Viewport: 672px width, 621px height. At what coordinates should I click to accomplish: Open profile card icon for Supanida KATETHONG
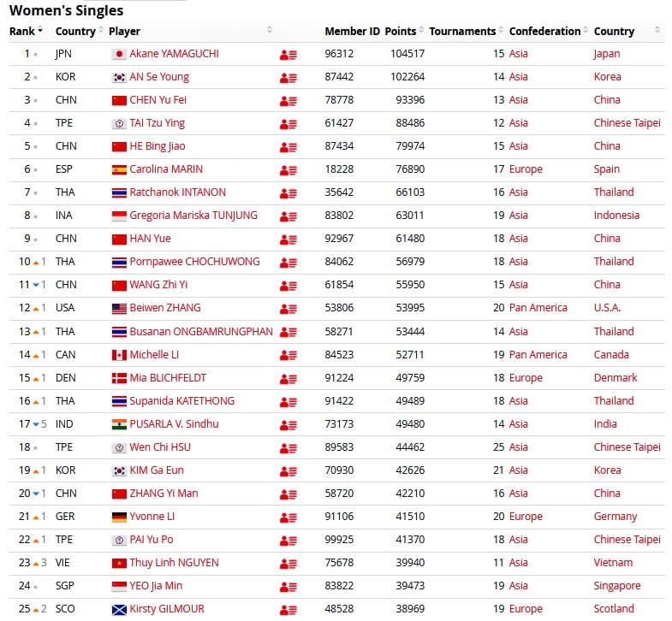point(288,402)
